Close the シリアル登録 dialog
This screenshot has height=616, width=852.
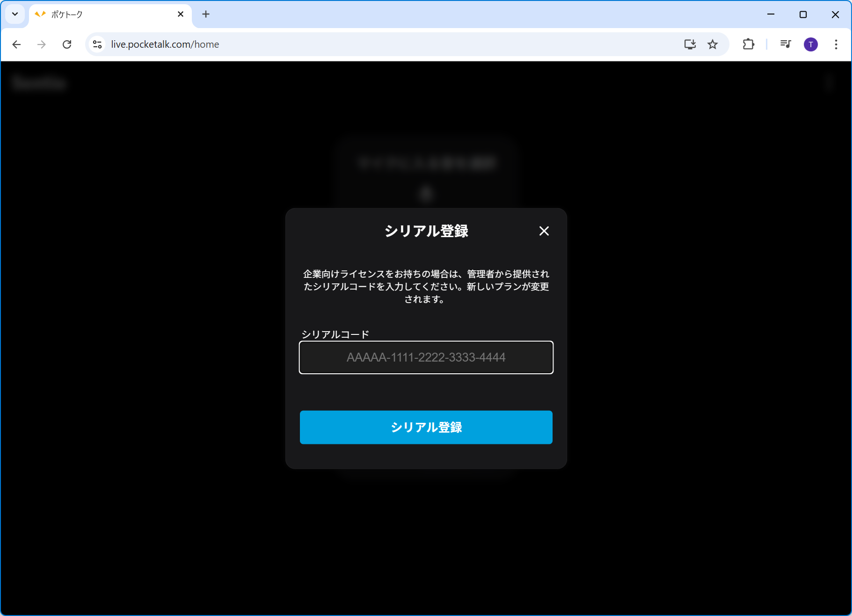point(544,231)
